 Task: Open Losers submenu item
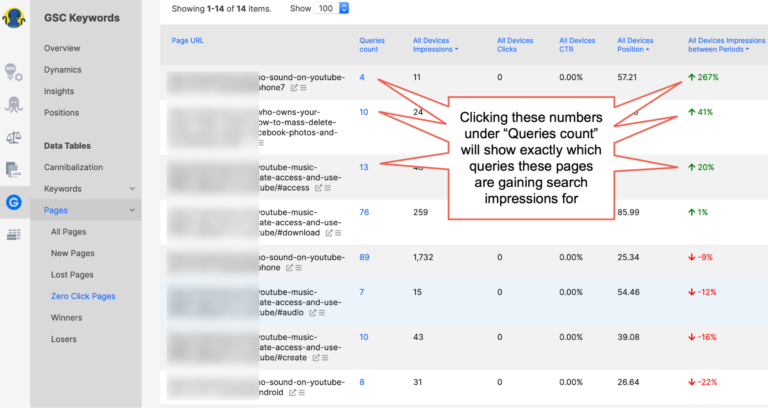[x=64, y=339]
